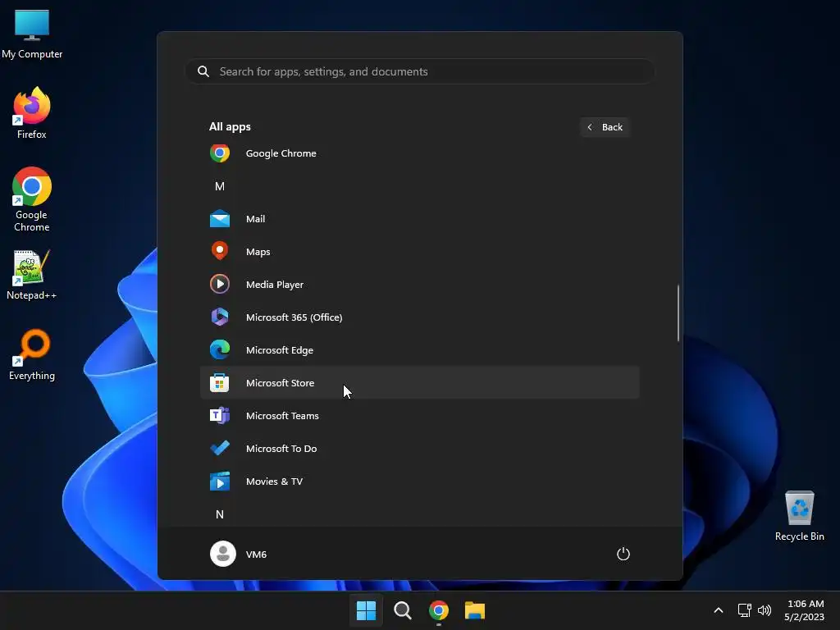Open File Explorer from the taskbar

click(475, 610)
